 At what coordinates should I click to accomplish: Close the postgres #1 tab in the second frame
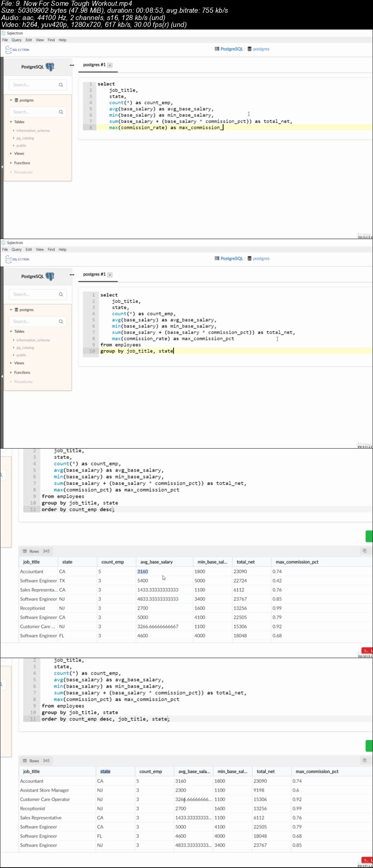click(110, 275)
